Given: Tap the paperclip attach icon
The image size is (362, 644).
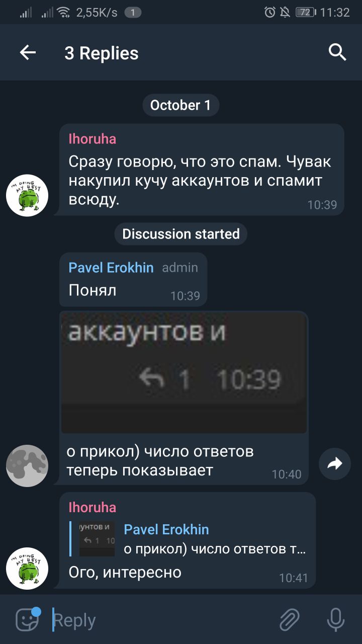Looking at the screenshot, I should (x=290, y=619).
